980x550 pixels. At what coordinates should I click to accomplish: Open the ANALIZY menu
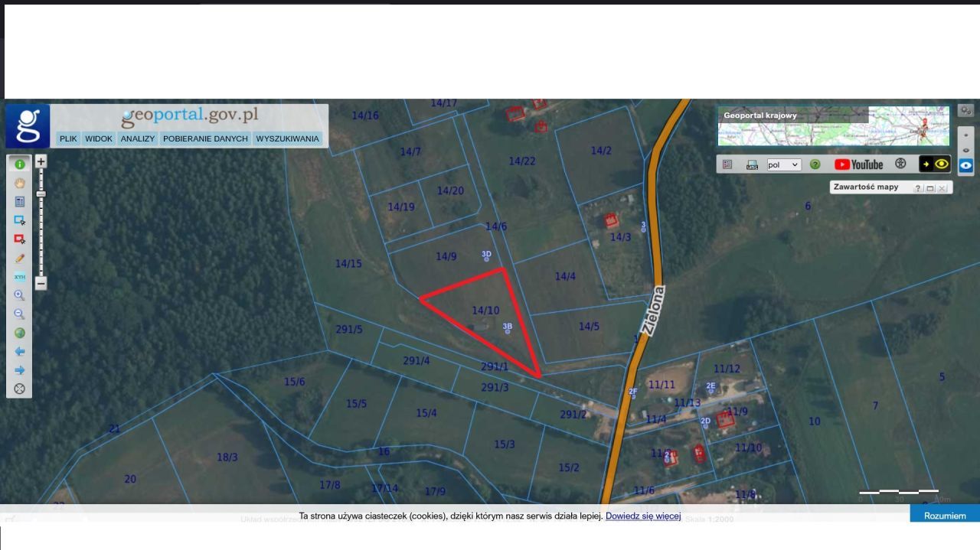[138, 139]
